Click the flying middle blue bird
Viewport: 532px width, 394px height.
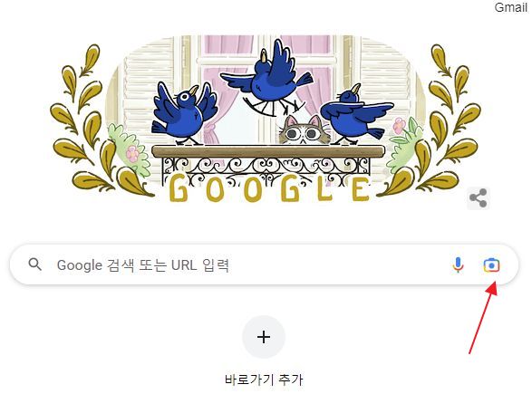coord(266,78)
